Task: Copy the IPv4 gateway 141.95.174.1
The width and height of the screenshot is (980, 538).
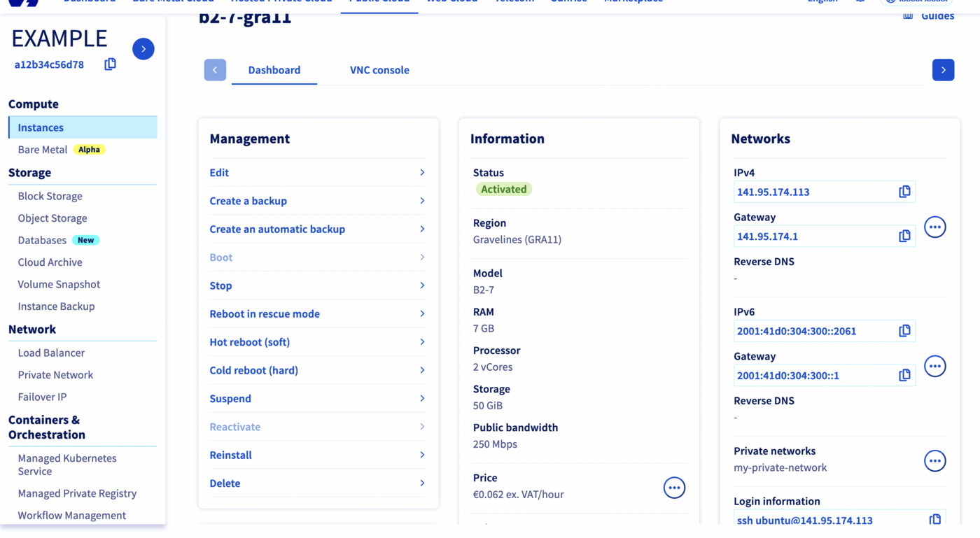Action: point(904,236)
